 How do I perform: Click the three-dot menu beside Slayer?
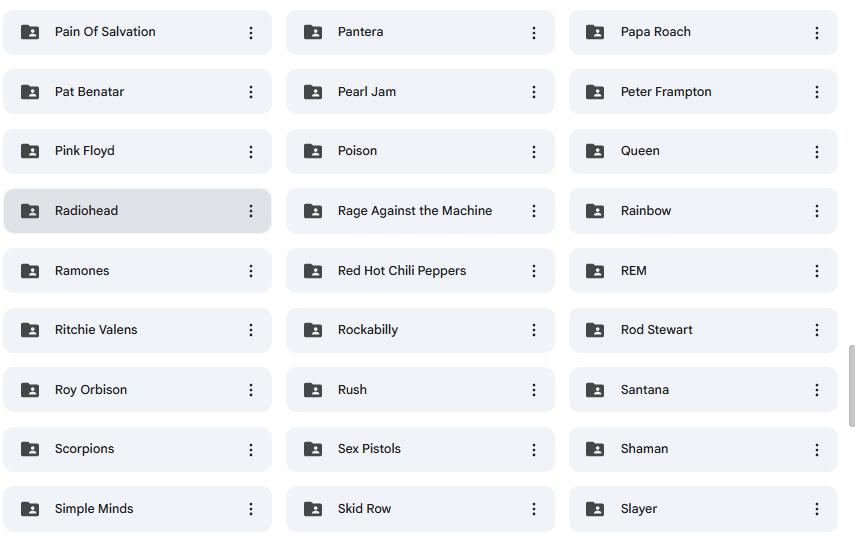pyautogui.click(x=817, y=509)
